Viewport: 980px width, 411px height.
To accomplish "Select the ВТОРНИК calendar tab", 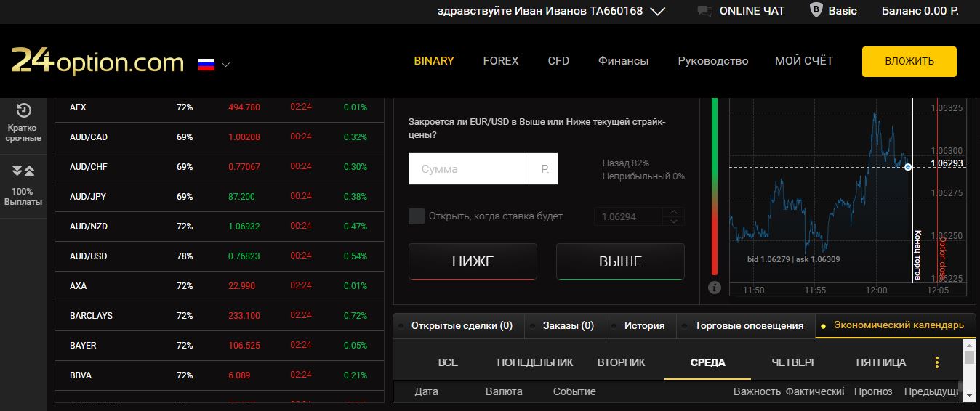I will [x=622, y=362].
